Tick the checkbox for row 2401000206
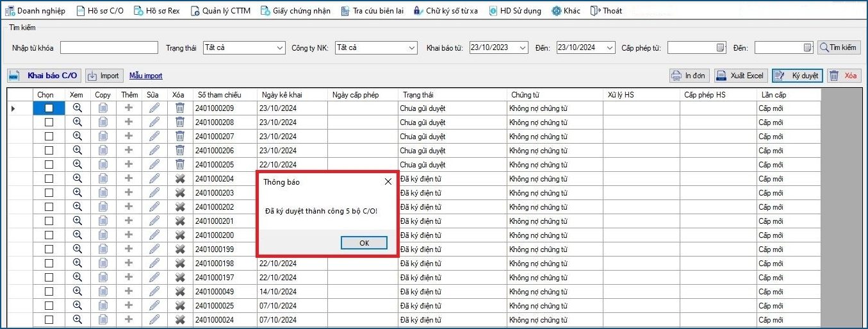Image resolution: width=868 pixels, height=329 pixels. pyautogui.click(x=49, y=151)
